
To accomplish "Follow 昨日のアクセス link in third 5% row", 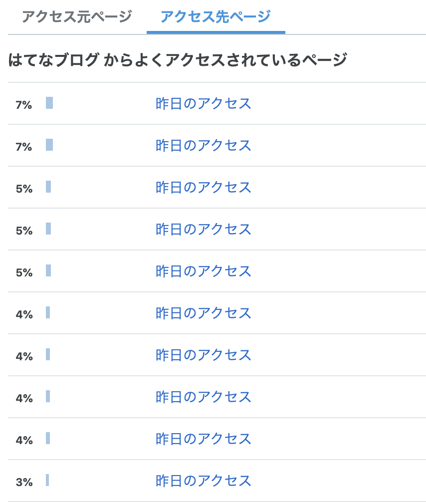I will 204,271.
